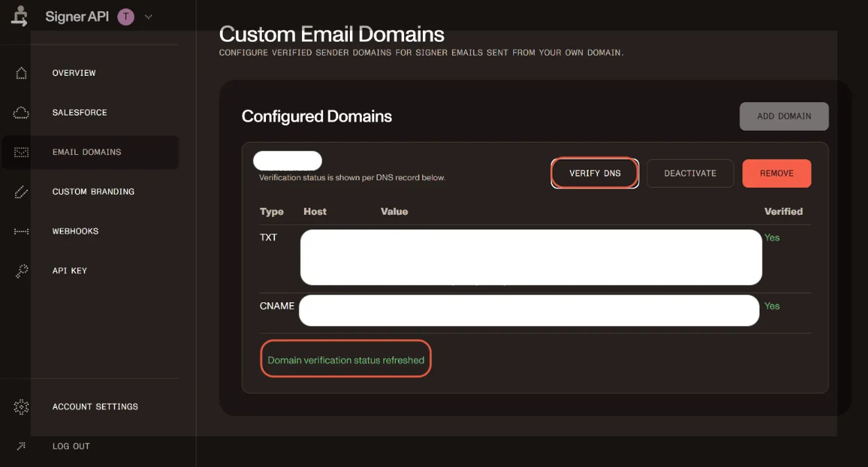
Task: Click the Email Domains envelope icon
Action: pos(22,152)
